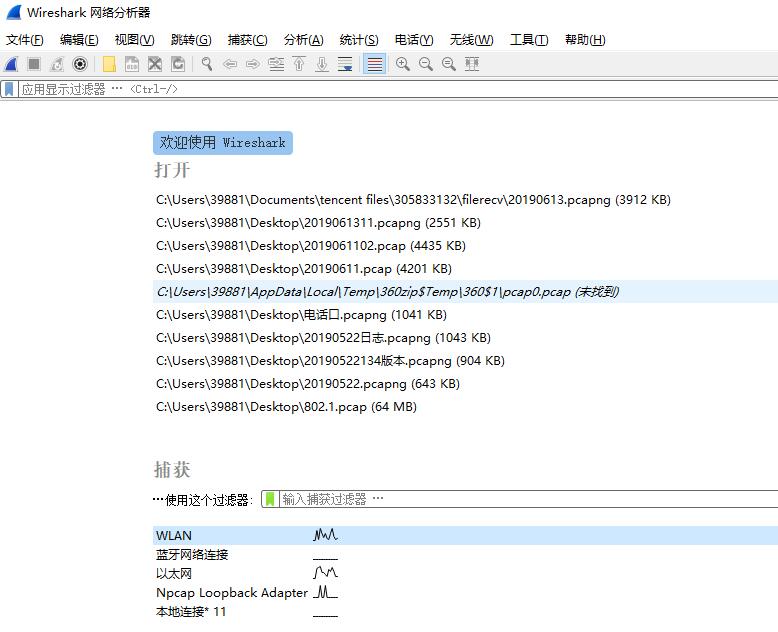Screen dimensions: 778x632
Task: Click resize columns toolbar icon
Action: click(472, 64)
